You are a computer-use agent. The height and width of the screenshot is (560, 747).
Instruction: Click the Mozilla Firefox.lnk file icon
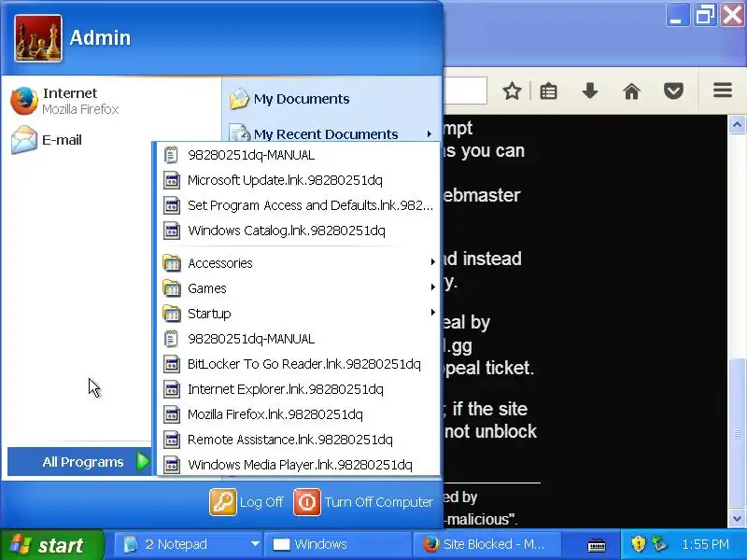tap(172, 414)
